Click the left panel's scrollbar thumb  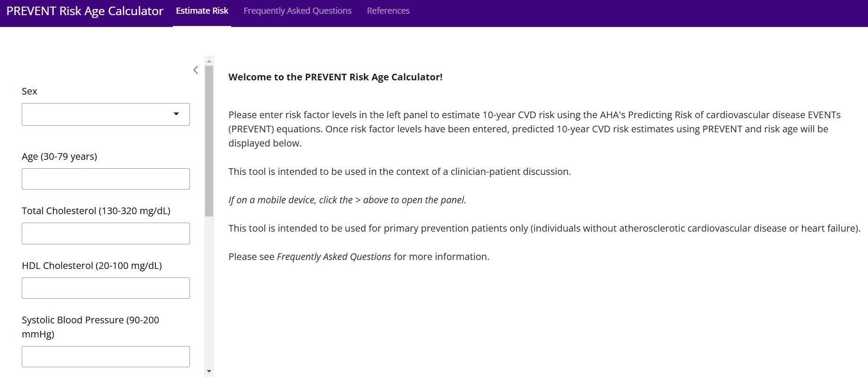pyautogui.click(x=209, y=141)
